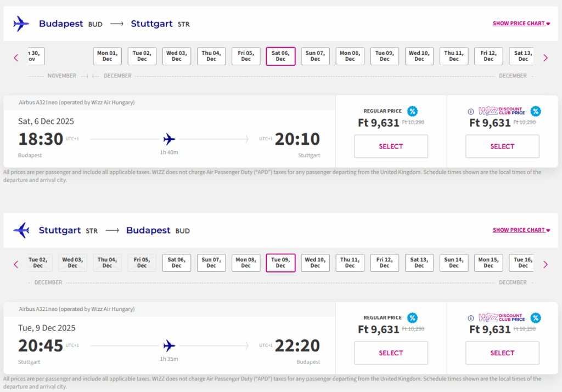Click discount percent badge on return regular price
Image resolution: width=562 pixels, height=392 pixels.
pyautogui.click(x=412, y=318)
